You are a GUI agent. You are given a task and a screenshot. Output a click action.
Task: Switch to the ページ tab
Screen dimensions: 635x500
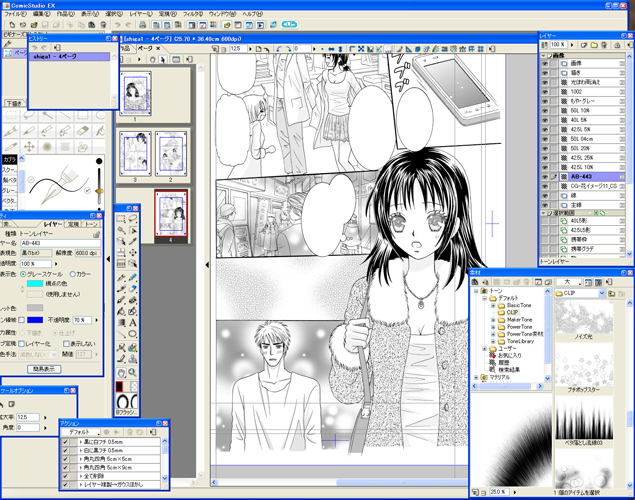[x=145, y=49]
